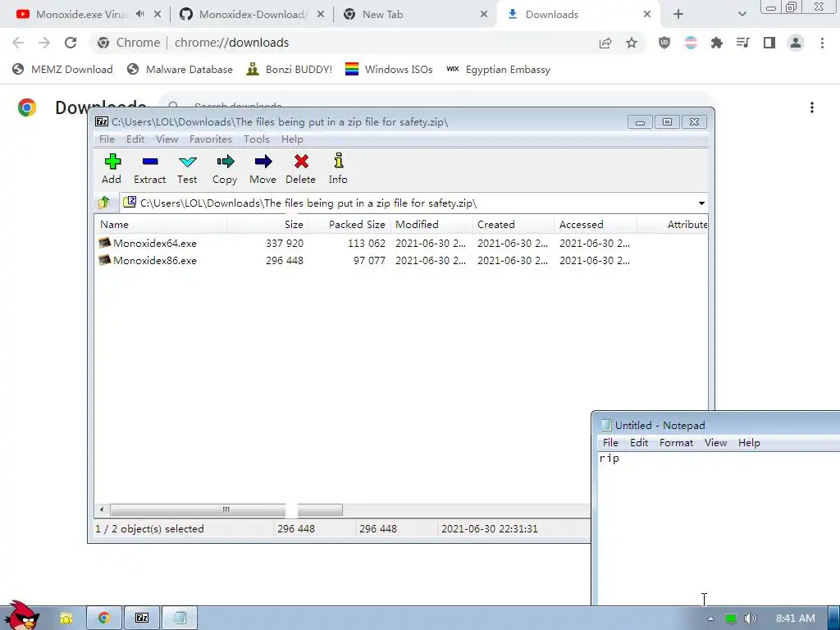Screen dimensions: 840x630
Task: Click in the Notepad text area
Action: (x=718, y=527)
